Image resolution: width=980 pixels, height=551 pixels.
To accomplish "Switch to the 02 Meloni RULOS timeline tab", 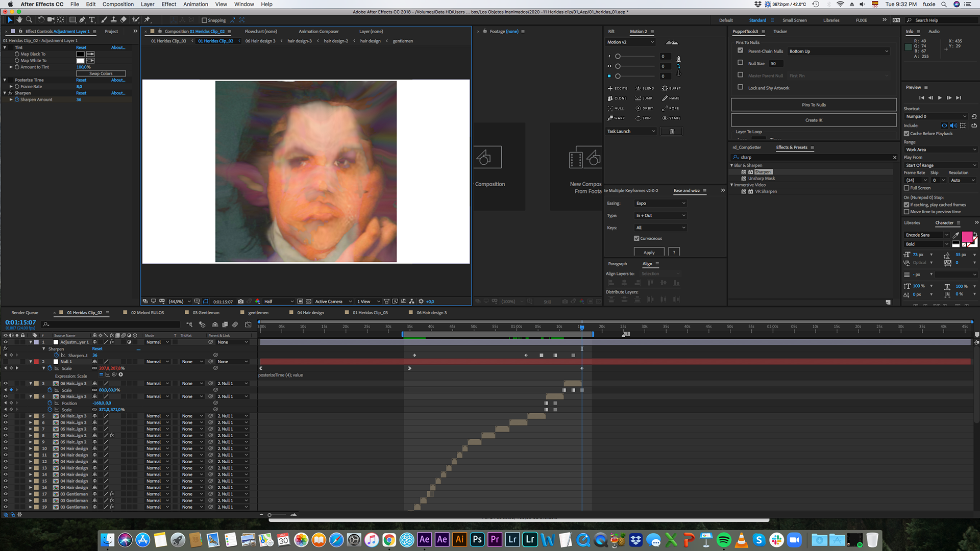I will pyautogui.click(x=147, y=313).
